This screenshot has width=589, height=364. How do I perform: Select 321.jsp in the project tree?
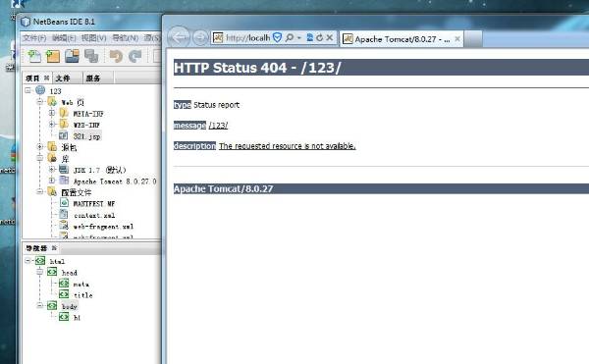(x=86, y=136)
